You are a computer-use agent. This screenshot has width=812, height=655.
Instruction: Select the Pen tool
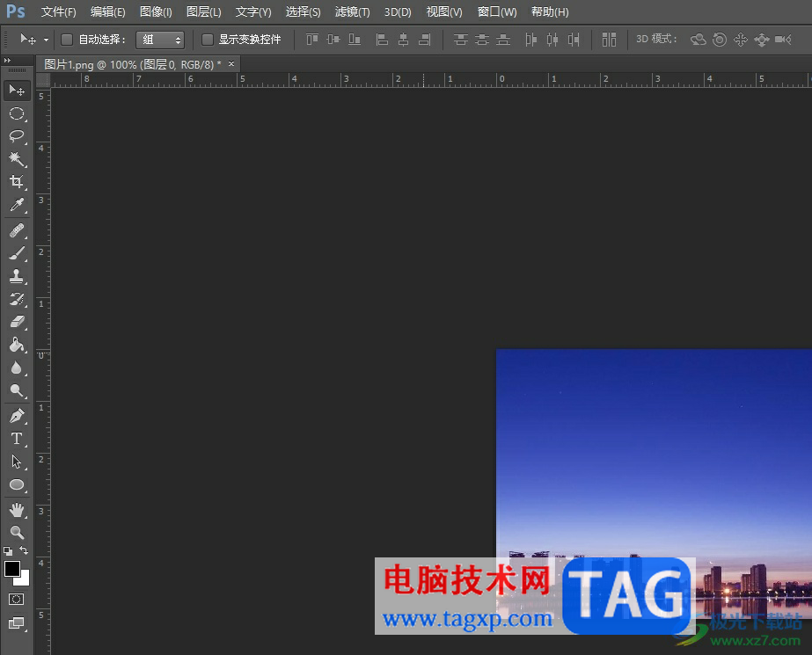pos(17,416)
